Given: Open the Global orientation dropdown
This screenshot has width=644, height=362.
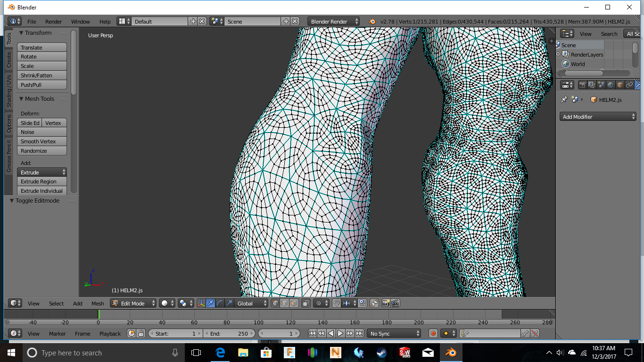Looking at the screenshot, I should 251,303.
